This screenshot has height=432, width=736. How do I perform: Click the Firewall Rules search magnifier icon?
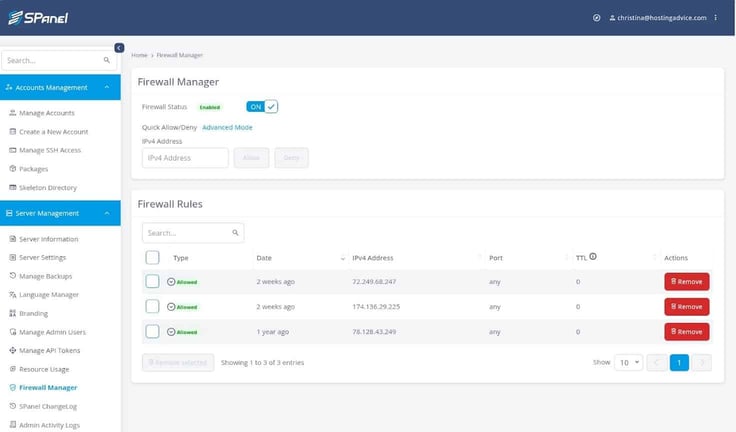coord(235,232)
